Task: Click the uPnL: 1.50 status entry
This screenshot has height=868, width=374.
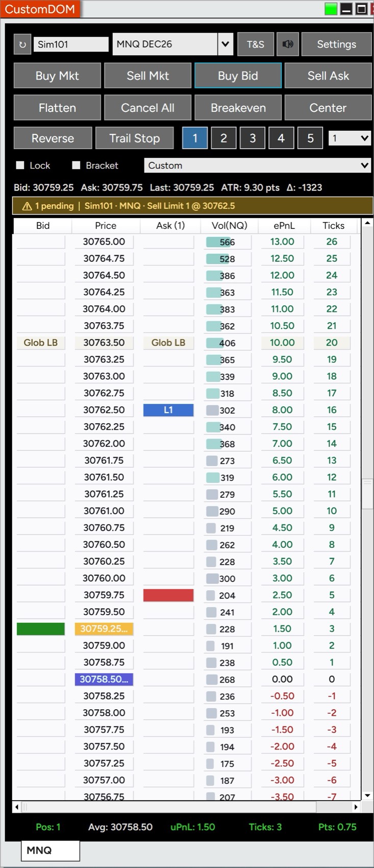Action: (x=193, y=827)
